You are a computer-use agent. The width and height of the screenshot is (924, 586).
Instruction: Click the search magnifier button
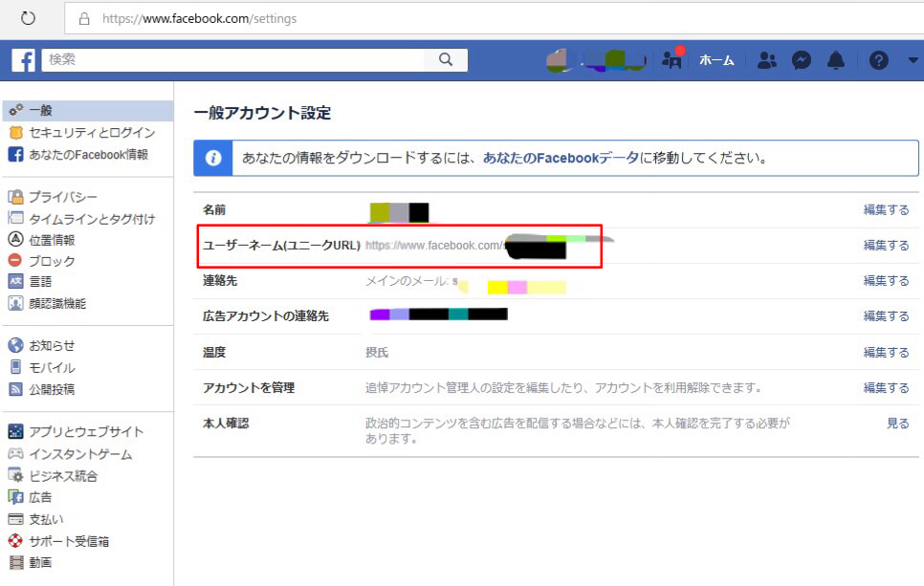tap(446, 59)
